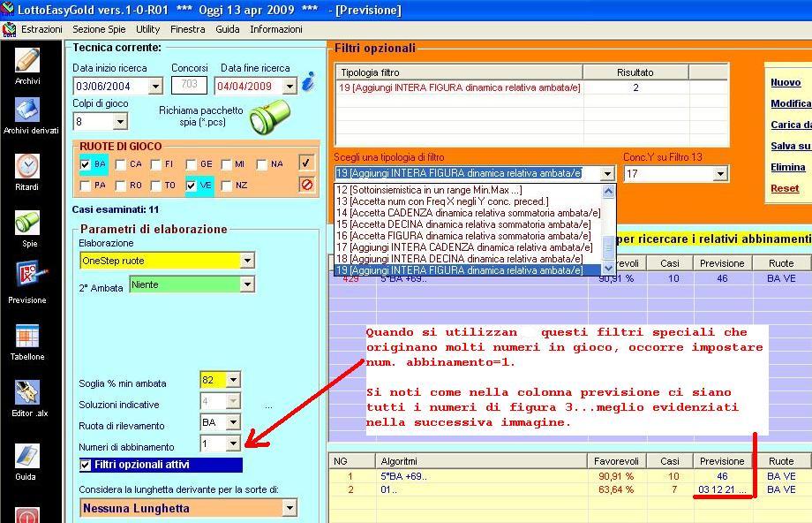Open the Finestra menu

[x=187, y=29]
